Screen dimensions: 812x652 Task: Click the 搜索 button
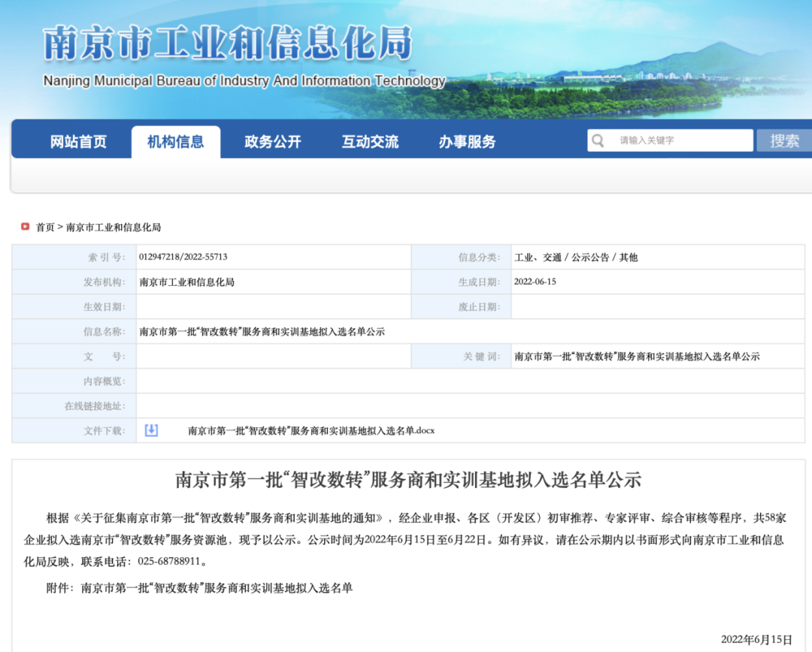tap(784, 141)
